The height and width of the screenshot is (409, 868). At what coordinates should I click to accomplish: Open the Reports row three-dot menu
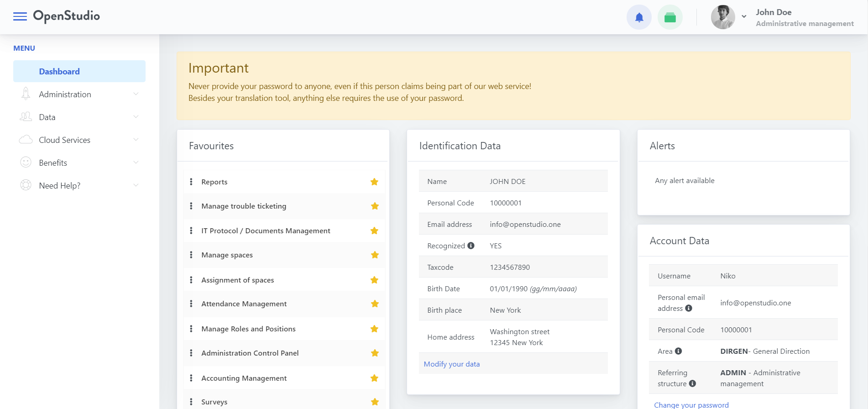pyautogui.click(x=191, y=182)
